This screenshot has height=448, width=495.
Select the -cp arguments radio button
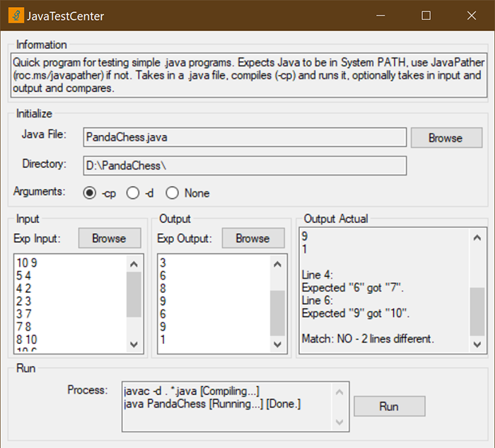tap(90, 193)
